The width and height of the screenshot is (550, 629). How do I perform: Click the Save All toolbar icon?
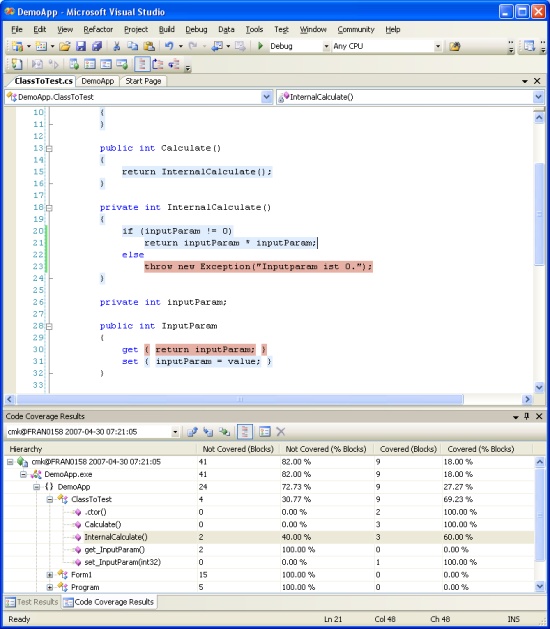[x=97, y=47]
